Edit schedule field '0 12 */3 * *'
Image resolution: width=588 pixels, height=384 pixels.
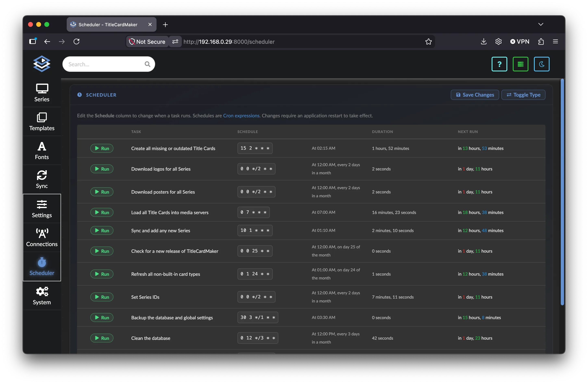coord(258,338)
